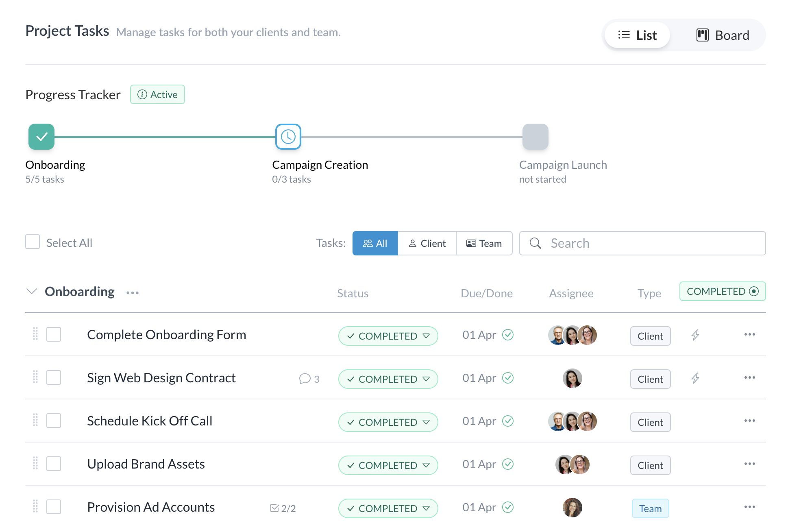
Task: Click lightning bolt icon on Sign Web Design Contract
Action: (x=695, y=378)
